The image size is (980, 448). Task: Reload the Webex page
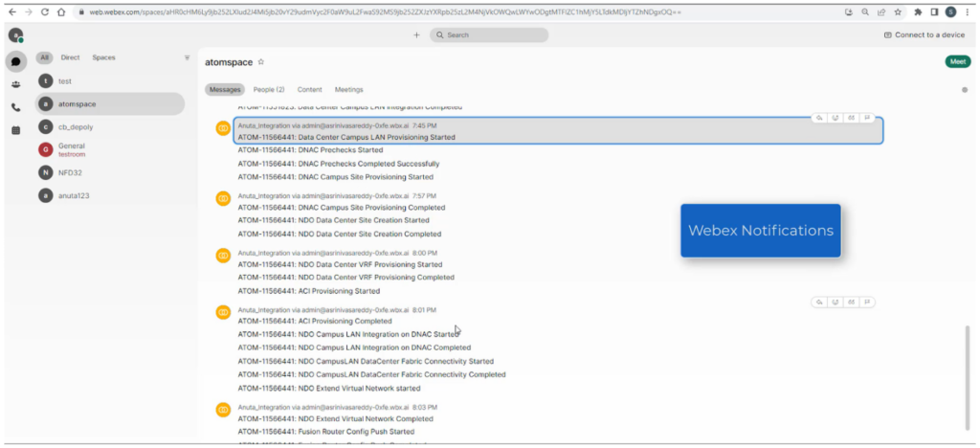[45, 11]
